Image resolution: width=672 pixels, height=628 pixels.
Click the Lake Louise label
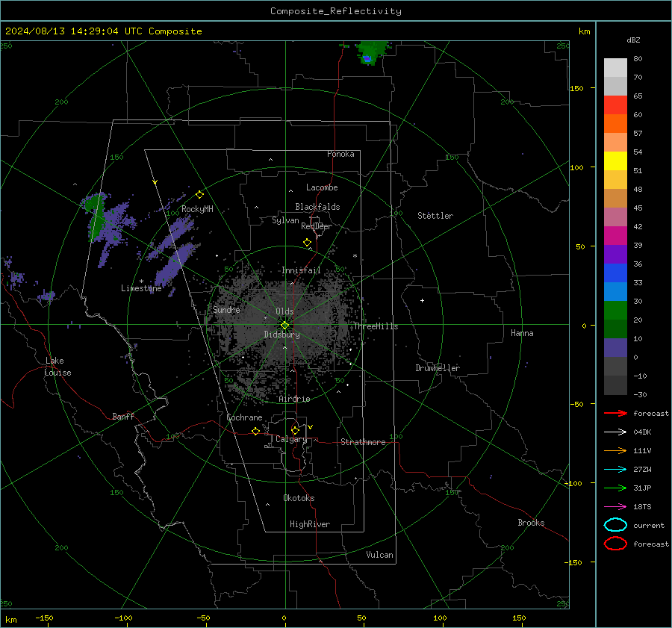tap(57, 367)
